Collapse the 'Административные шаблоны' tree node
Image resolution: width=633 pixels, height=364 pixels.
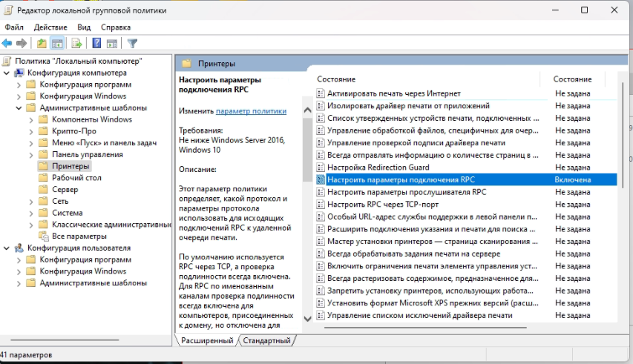(19, 108)
